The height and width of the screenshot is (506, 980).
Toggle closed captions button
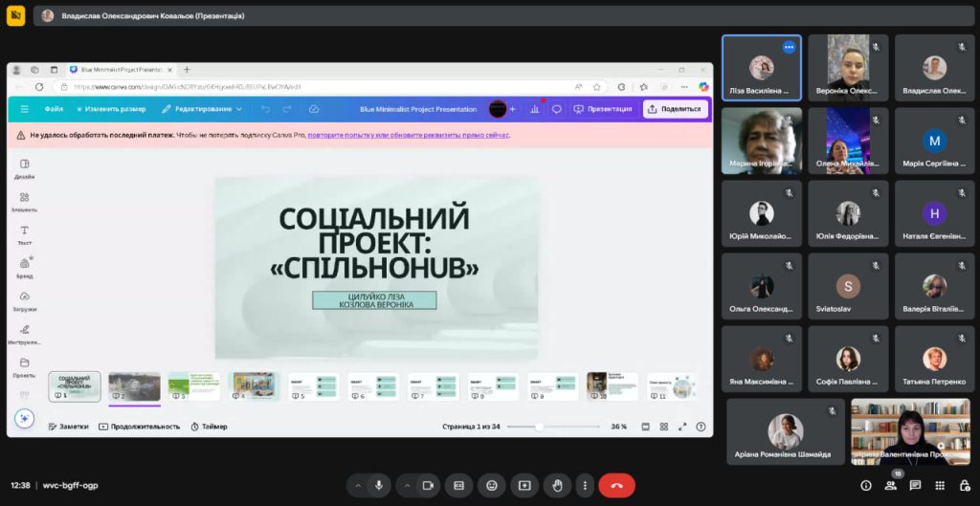(459, 485)
